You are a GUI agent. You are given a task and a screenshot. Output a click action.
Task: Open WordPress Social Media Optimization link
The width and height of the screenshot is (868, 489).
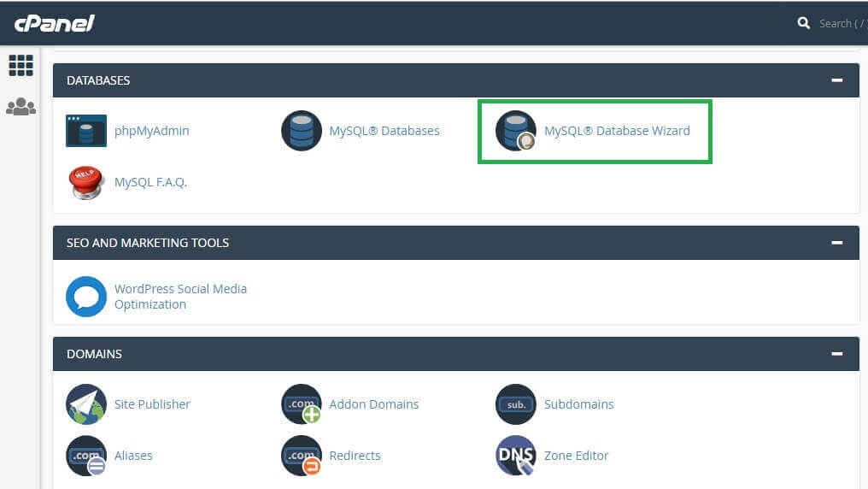tap(180, 297)
